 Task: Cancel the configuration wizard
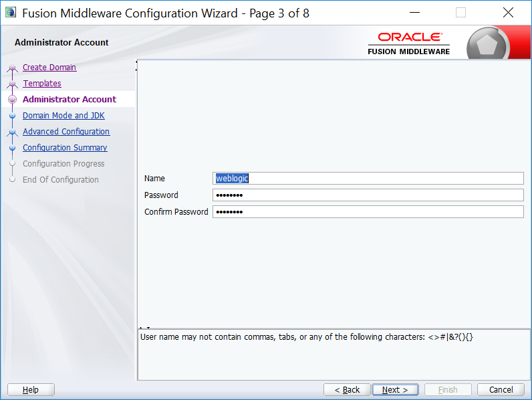(x=501, y=390)
